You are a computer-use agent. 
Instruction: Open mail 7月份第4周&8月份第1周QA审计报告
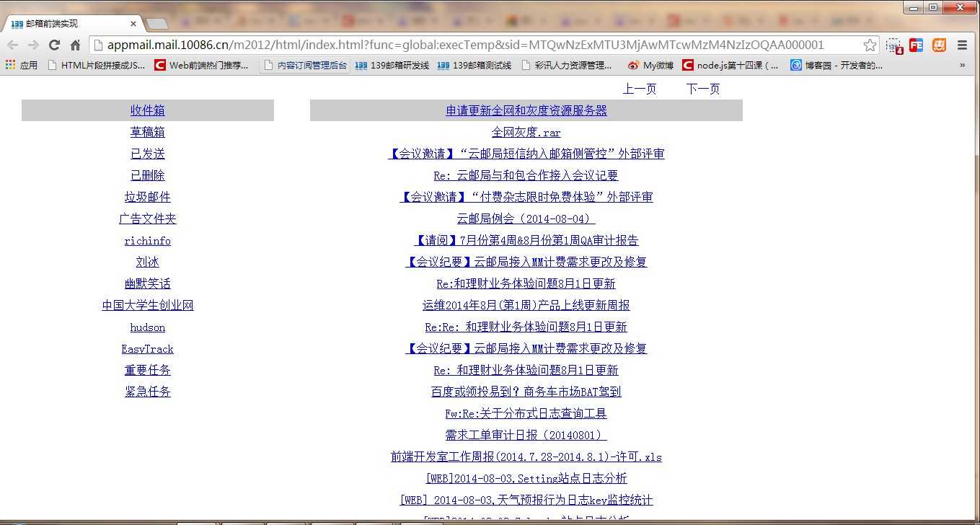click(x=526, y=240)
